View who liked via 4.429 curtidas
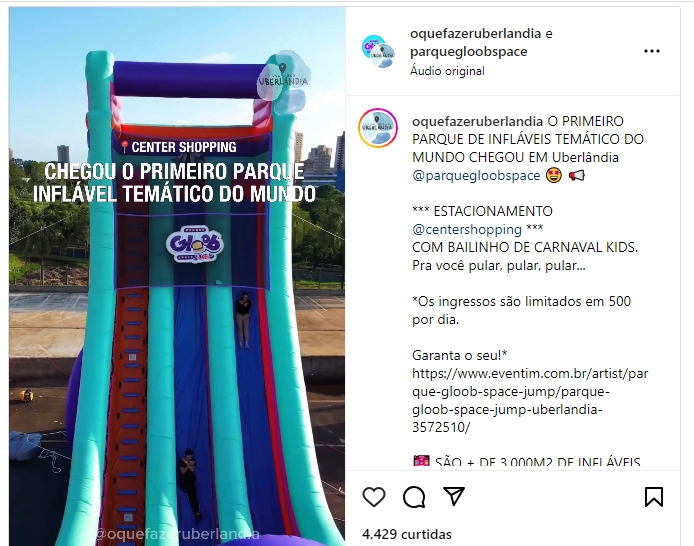The height and width of the screenshot is (546, 694). click(407, 534)
